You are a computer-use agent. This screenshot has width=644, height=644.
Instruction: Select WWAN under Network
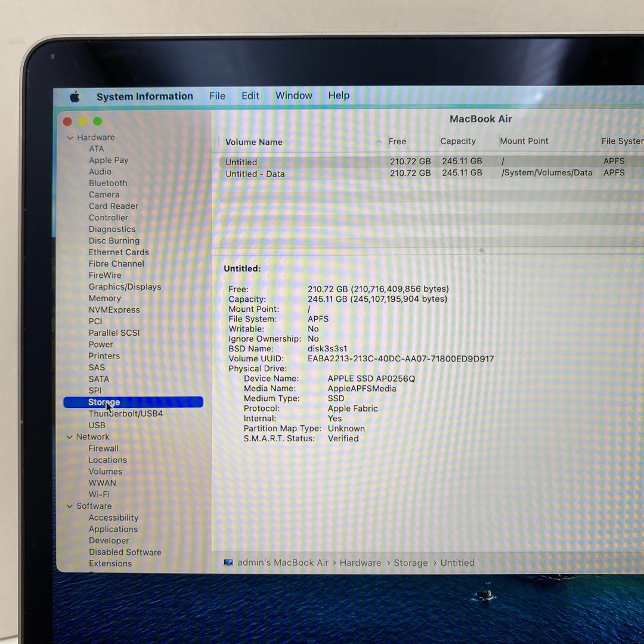[103, 483]
